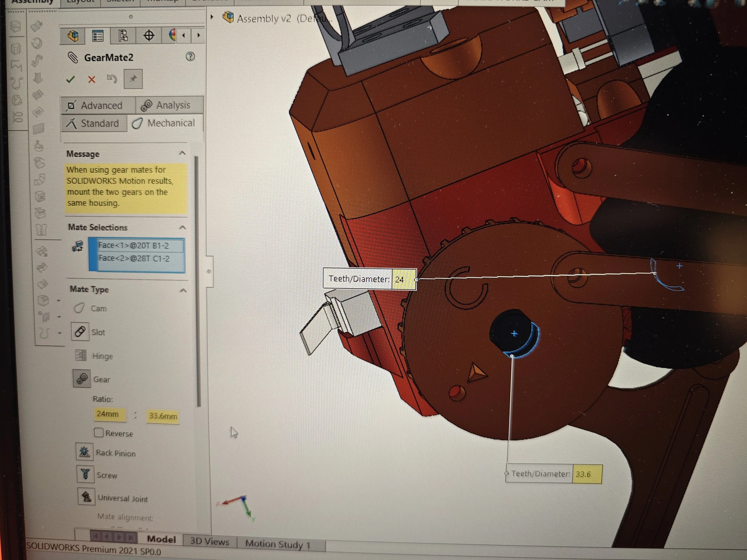The height and width of the screenshot is (560, 747).
Task: Collapse the Message section chevron
Action: [x=182, y=153]
